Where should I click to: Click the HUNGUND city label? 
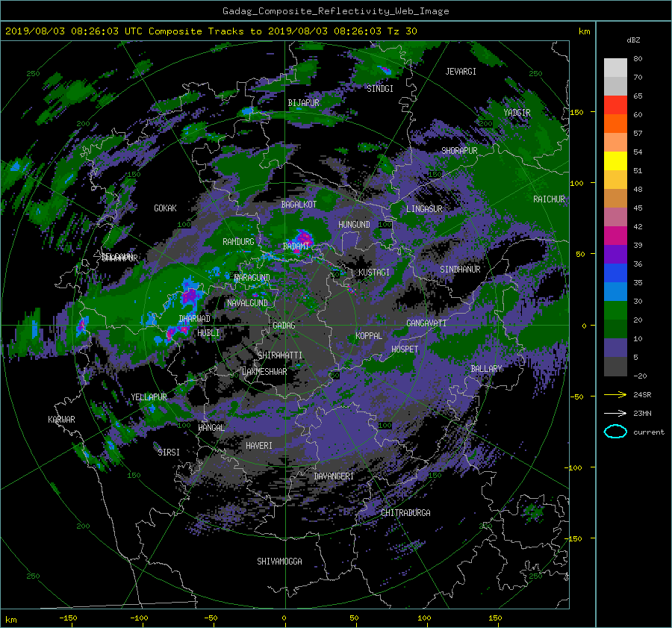point(354,225)
